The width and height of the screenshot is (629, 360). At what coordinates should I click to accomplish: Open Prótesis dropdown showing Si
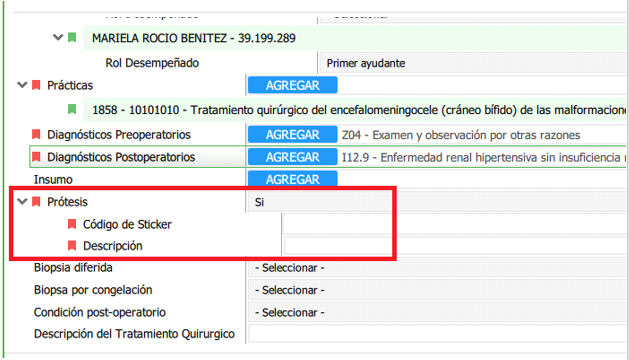click(437, 202)
